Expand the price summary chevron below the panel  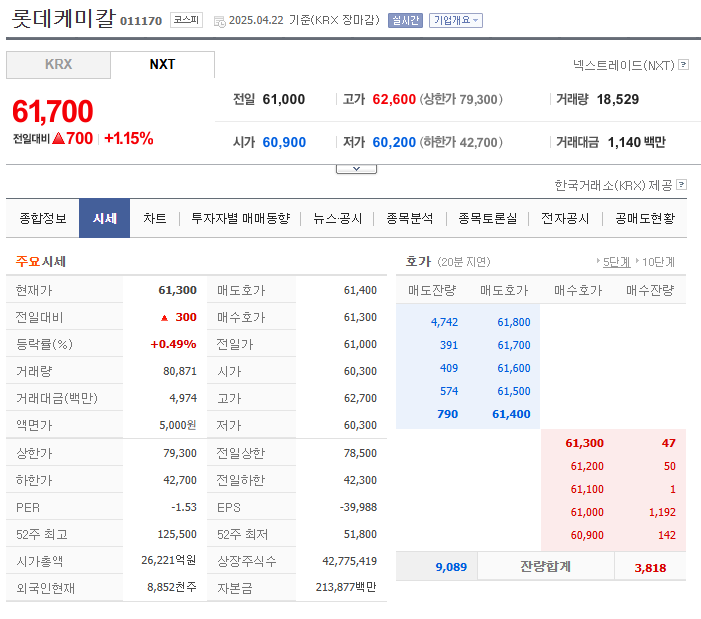click(x=356, y=169)
